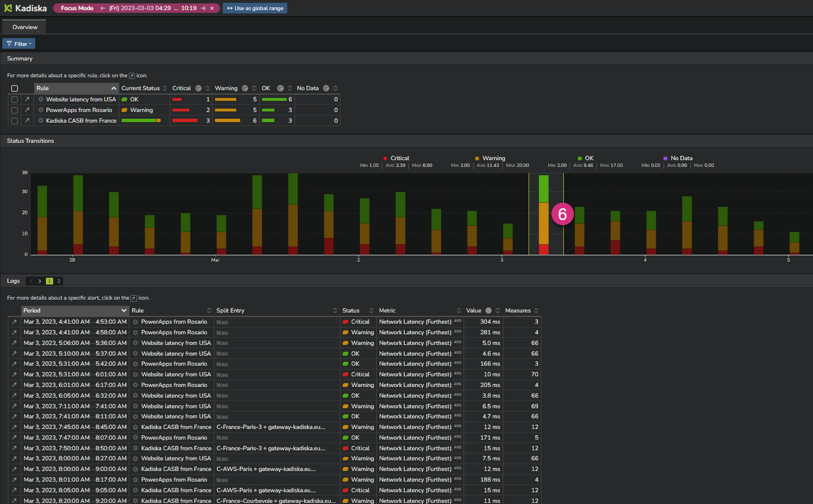813x504 pixels.
Task: Open alert details arrow for 4:41–4:53 AM log
Action: pos(14,322)
